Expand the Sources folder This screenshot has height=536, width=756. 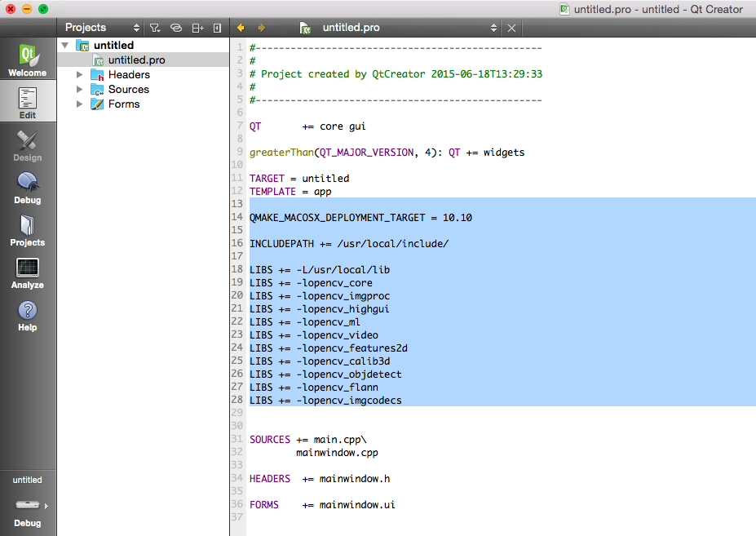(x=80, y=89)
